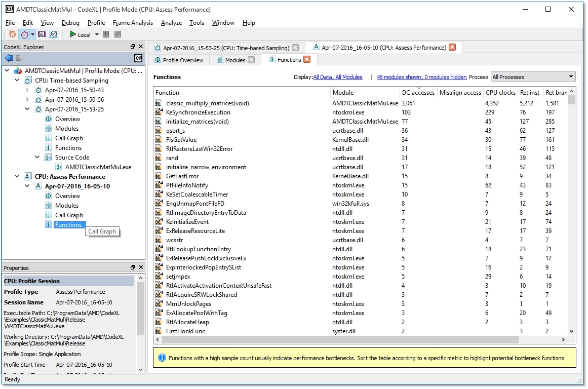
Task: Collapse CPU: Time-based Sampling tree node
Action: (17, 80)
